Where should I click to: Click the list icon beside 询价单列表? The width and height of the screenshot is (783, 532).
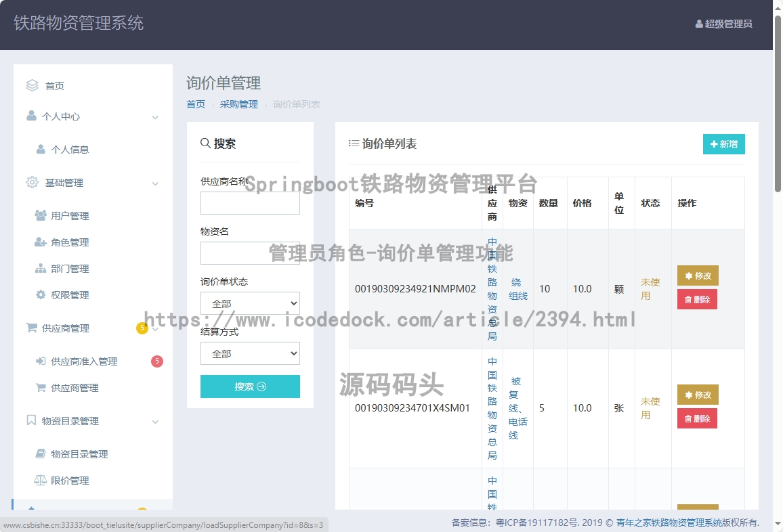pos(354,143)
